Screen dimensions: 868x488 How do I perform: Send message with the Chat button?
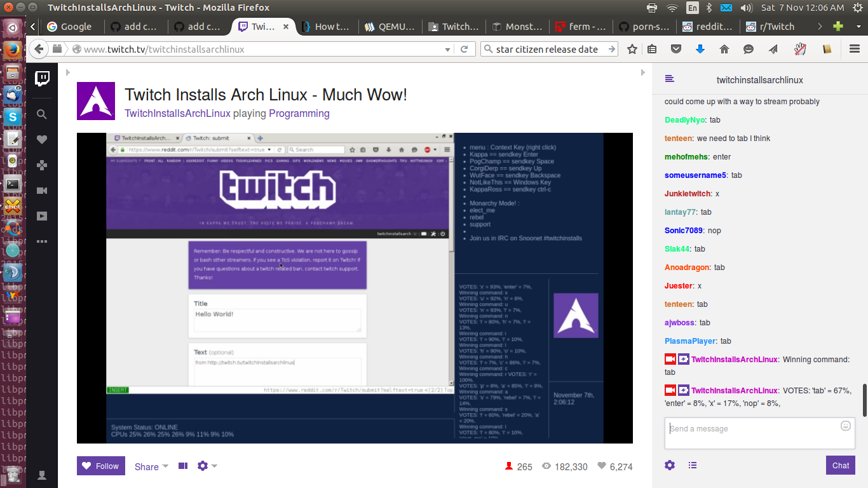[x=841, y=465]
